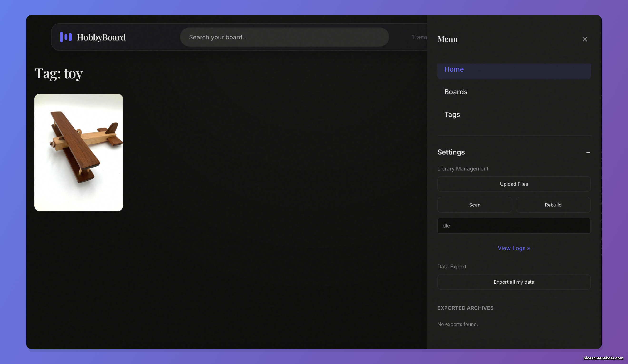Click Export all my data
628x364 pixels.
pos(514,282)
